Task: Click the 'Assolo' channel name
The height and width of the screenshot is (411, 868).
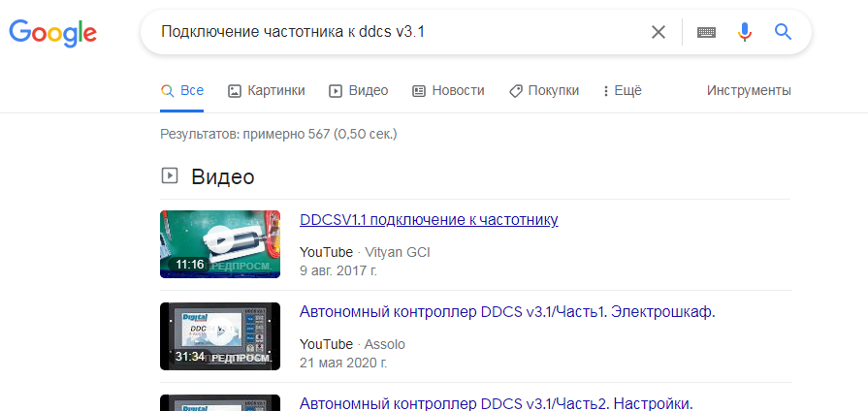Action: click(x=384, y=345)
